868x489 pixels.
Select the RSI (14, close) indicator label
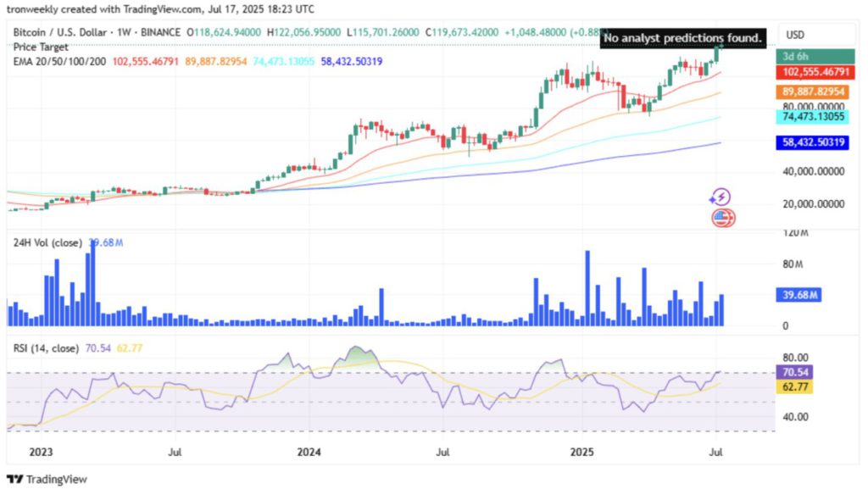pyautogui.click(x=46, y=348)
